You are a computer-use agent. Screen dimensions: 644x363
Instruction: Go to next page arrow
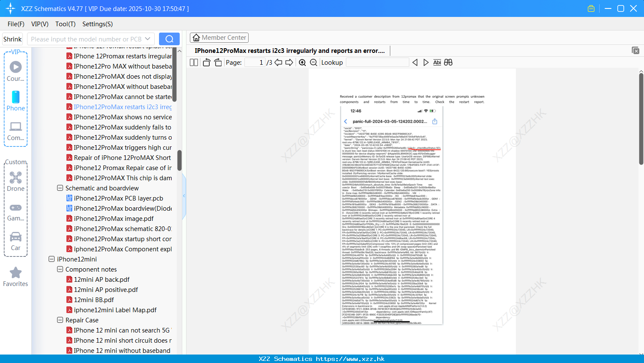tap(289, 63)
